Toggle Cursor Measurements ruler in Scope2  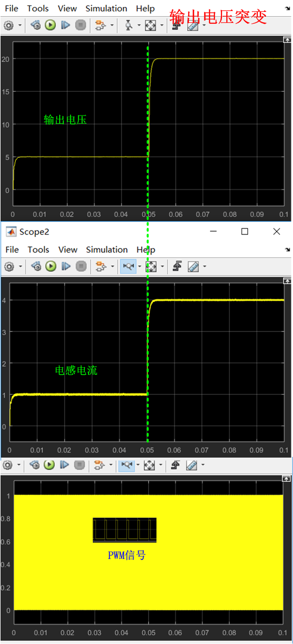click(193, 266)
